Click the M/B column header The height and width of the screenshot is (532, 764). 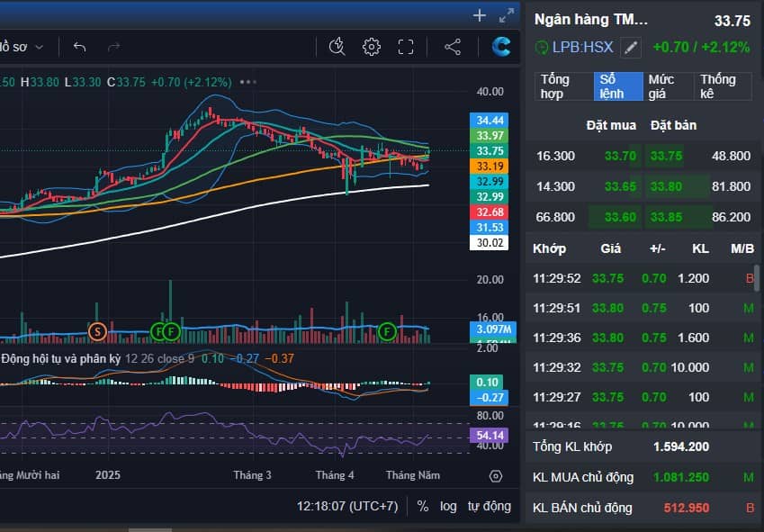tap(742, 248)
